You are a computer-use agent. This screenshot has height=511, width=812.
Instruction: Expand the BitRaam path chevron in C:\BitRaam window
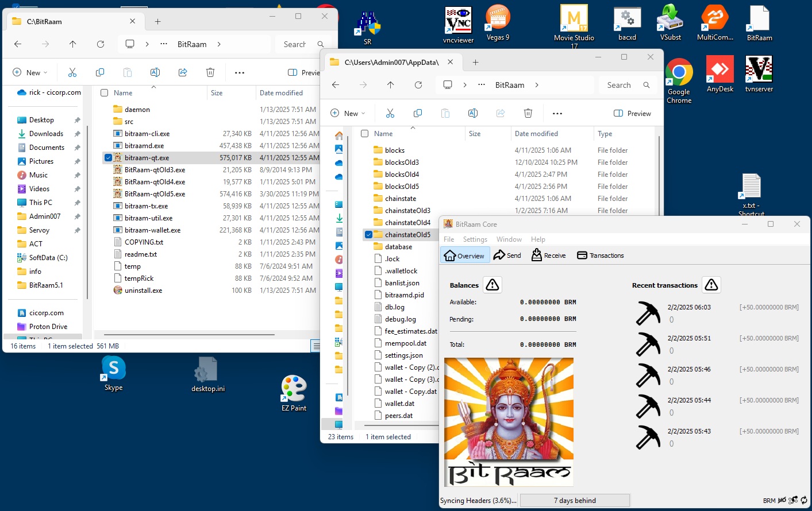click(219, 44)
